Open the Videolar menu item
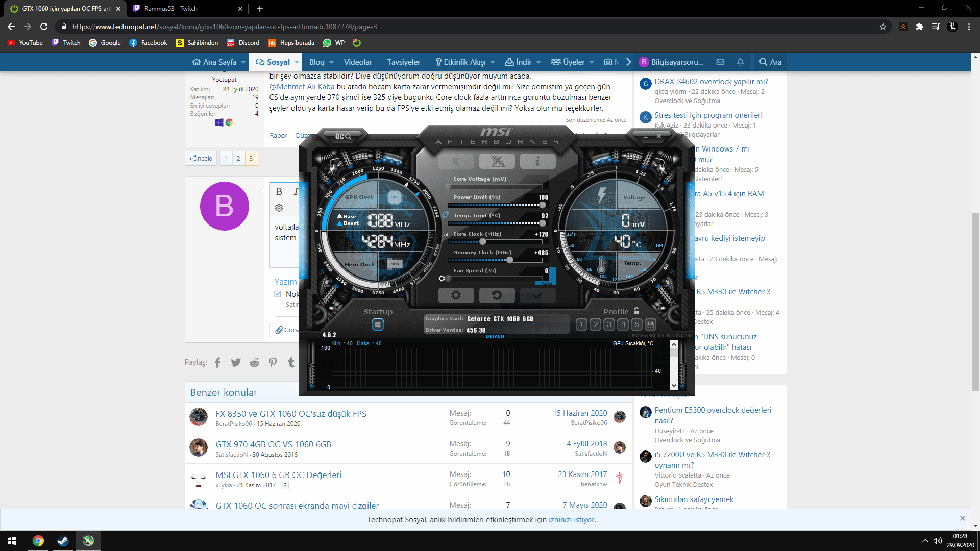Image resolution: width=980 pixels, height=551 pixels. coord(358,62)
